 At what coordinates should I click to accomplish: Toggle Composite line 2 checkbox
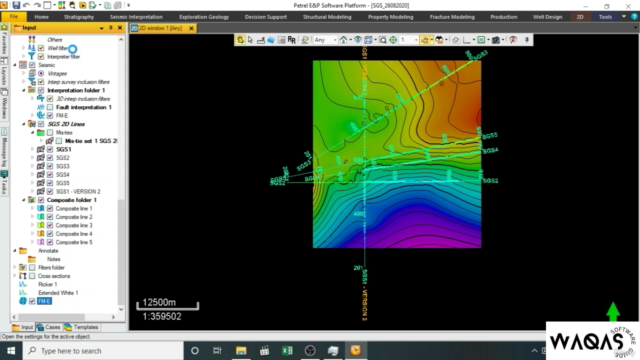coord(50,217)
